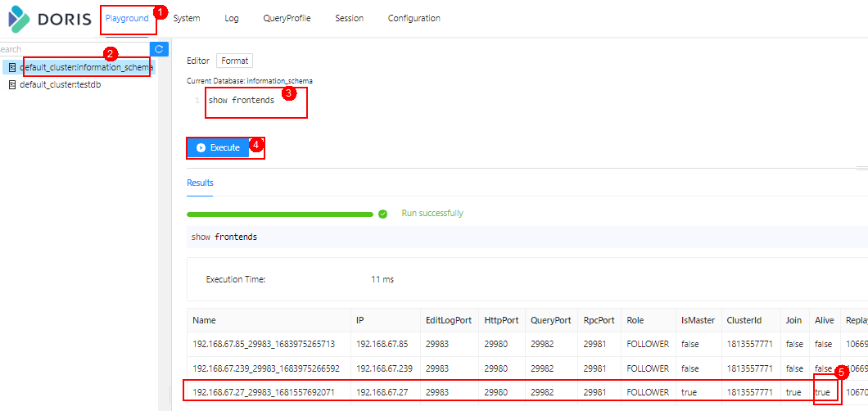The width and height of the screenshot is (868, 411).
Task: Click the Role FOLLOWER cell for 192.168.67.85
Action: [x=648, y=344]
